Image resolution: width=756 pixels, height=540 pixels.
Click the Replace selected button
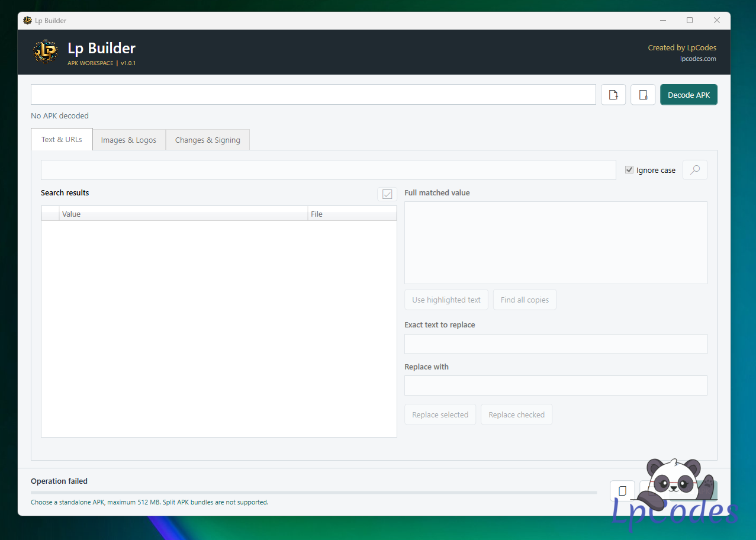[x=440, y=414]
